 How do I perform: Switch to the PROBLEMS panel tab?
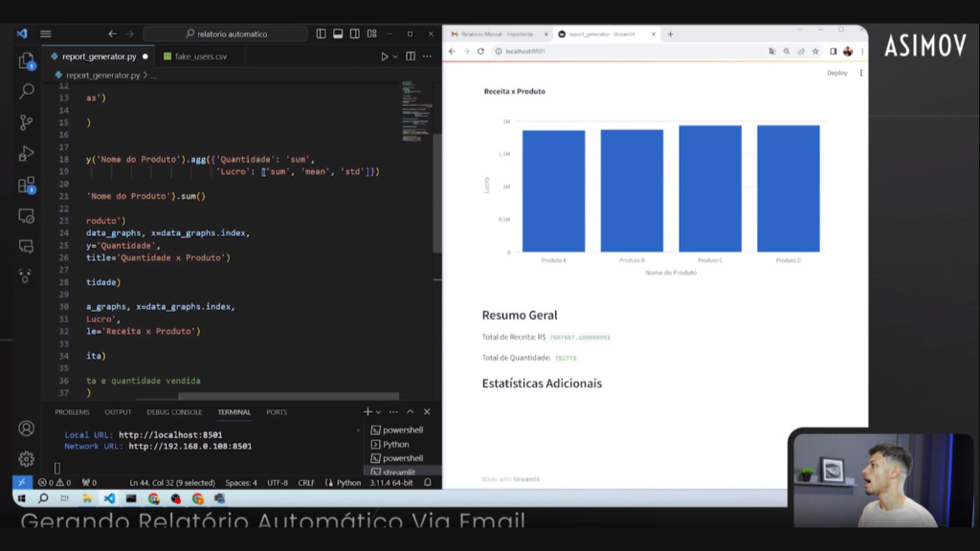coord(72,412)
